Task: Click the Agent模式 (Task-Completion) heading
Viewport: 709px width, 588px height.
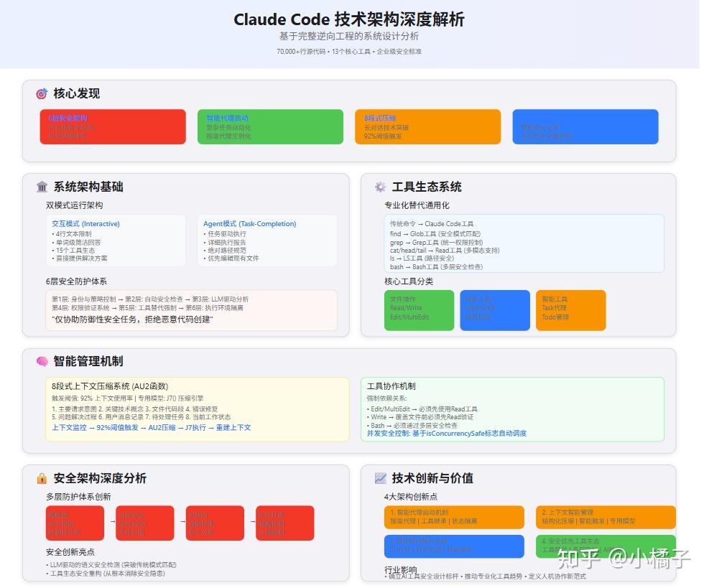Action: (x=249, y=224)
